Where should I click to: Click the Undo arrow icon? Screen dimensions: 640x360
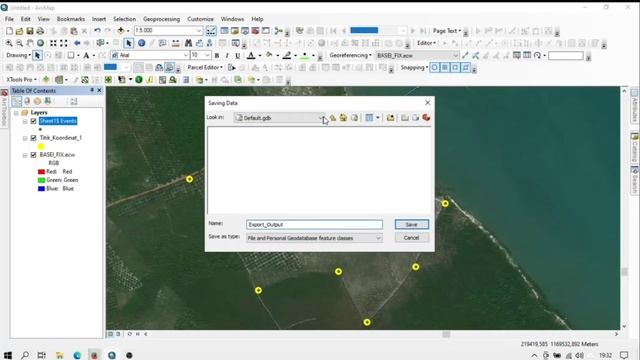coord(97,31)
